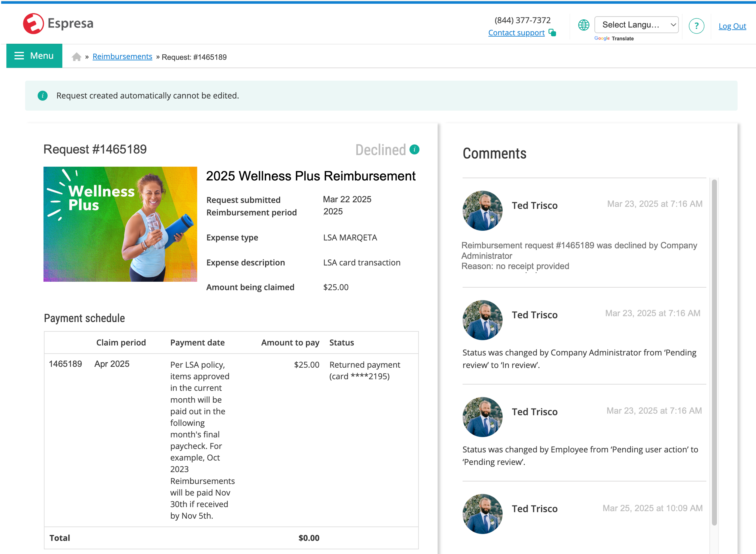Click Ted Trisco's avatar on the Mar 25 comment
This screenshot has width=756, height=554.
pyautogui.click(x=482, y=513)
